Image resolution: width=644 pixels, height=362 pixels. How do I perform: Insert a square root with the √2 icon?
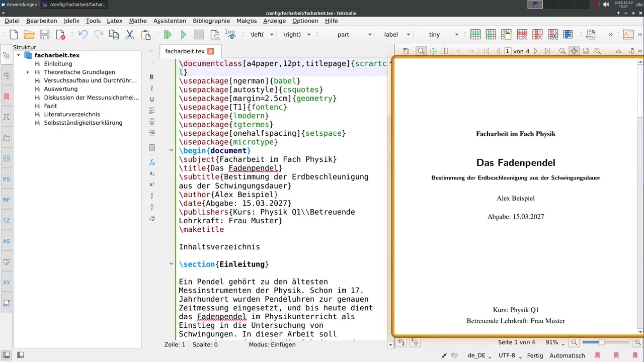click(152, 219)
